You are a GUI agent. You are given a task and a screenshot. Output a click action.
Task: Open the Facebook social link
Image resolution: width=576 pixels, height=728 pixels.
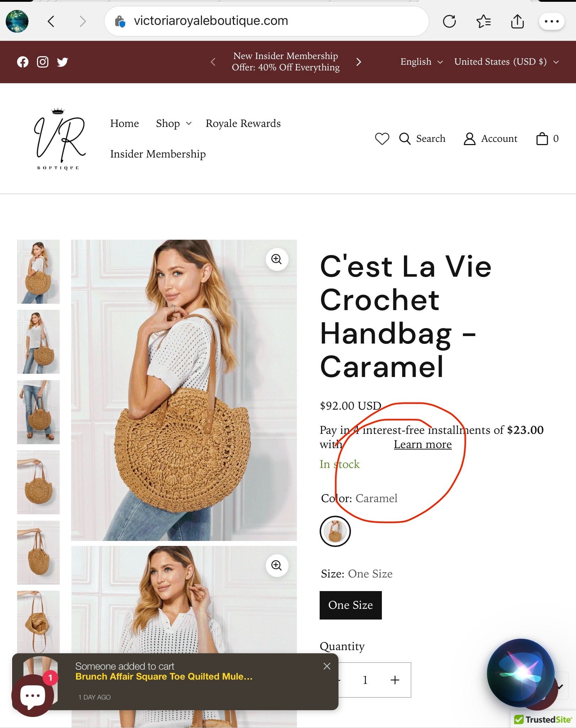click(23, 62)
